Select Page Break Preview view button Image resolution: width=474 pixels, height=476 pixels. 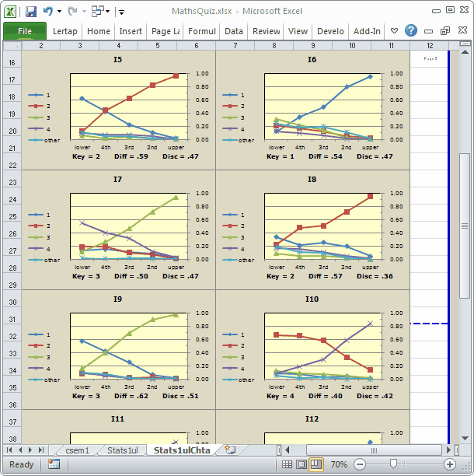(316, 464)
